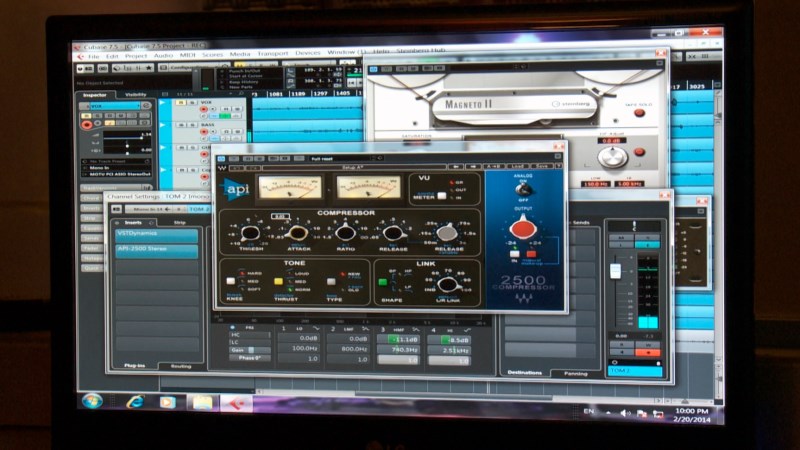Toggle the white In button under Output
Image resolution: width=800 pixels, height=450 pixels.
pyautogui.click(x=515, y=254)
